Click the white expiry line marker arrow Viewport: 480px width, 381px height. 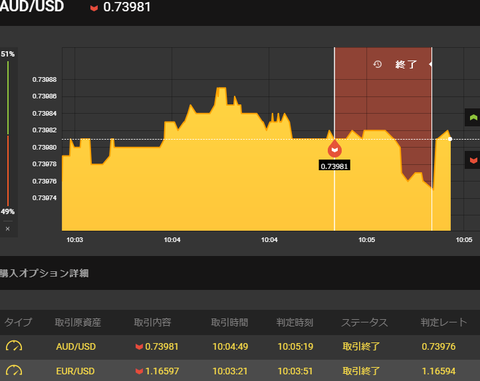431,64
